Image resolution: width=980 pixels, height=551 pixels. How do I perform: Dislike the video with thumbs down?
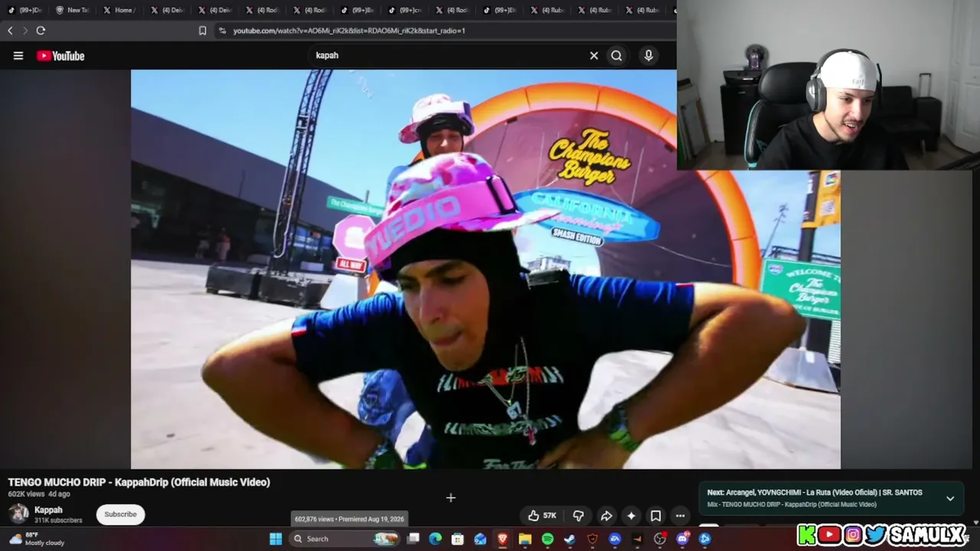[579, 516]
